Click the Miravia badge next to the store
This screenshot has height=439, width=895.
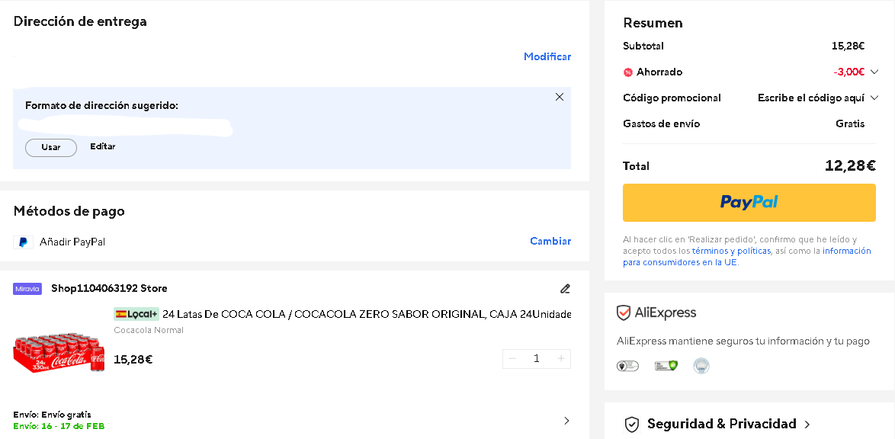point(27,289)
